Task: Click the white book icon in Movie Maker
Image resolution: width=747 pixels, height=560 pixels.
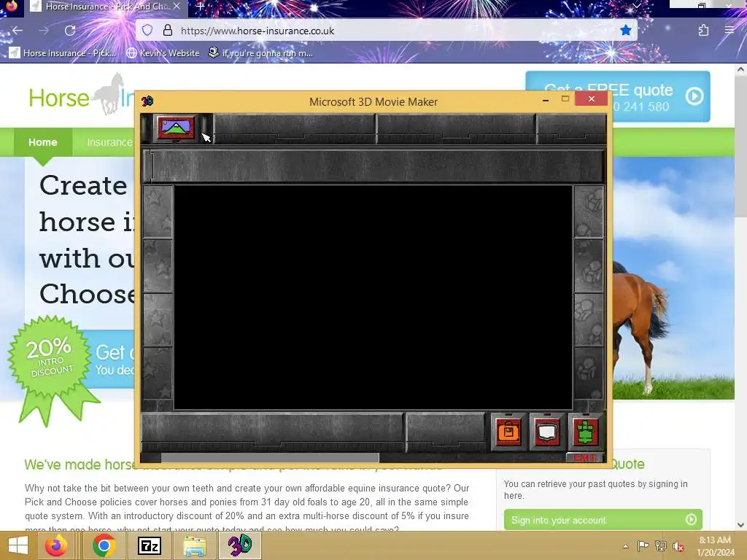Action: point(546,432)
